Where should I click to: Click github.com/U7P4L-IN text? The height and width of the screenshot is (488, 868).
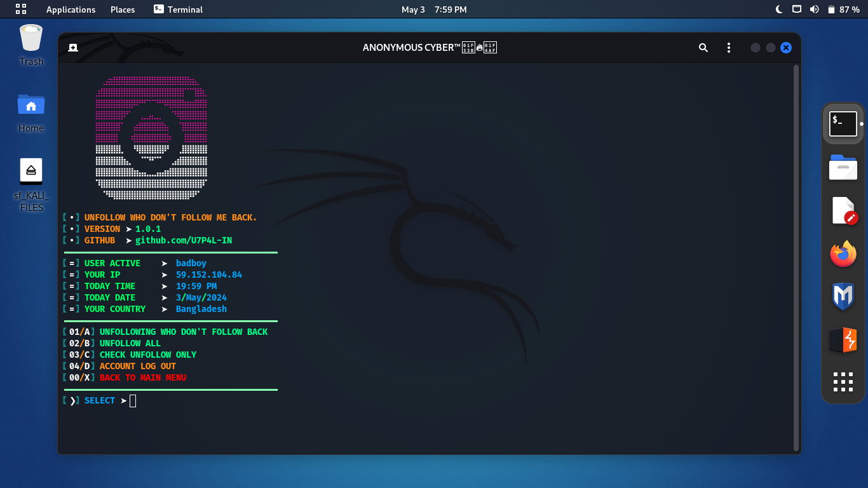184,240
